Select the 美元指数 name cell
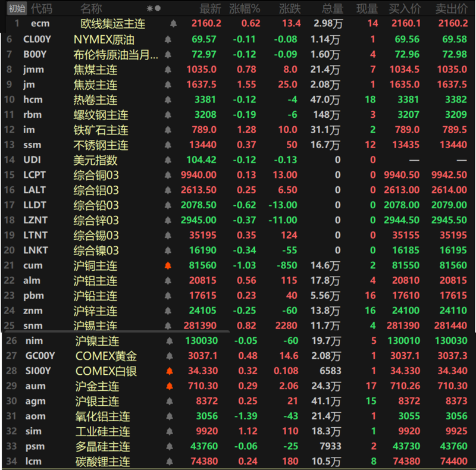 click(x=95, y=160)
